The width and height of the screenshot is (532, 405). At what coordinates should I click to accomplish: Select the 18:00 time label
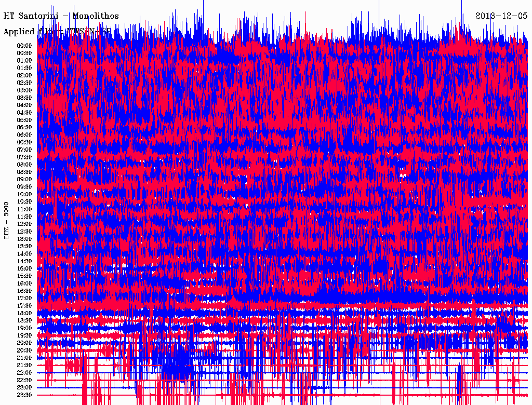tap(24, 314)
